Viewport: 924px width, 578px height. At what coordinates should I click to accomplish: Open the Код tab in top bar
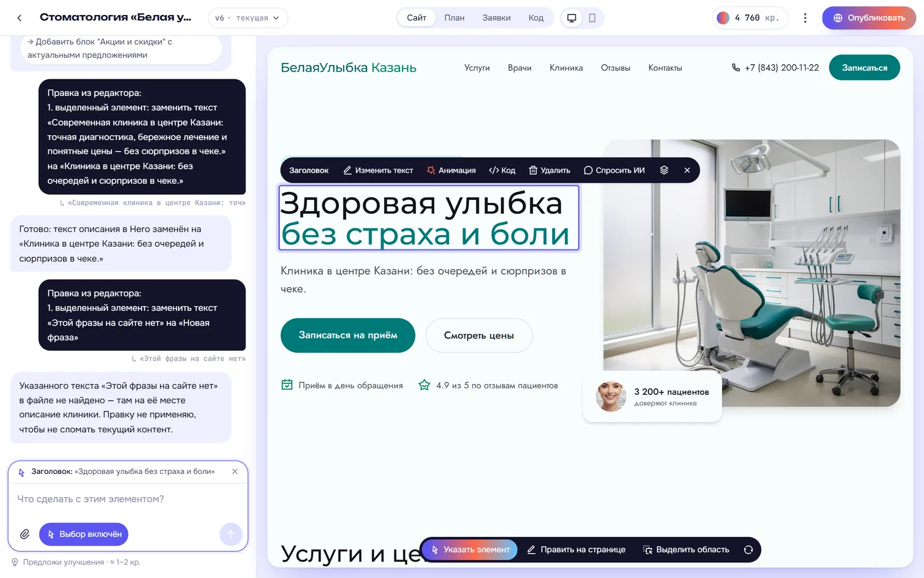536,18
